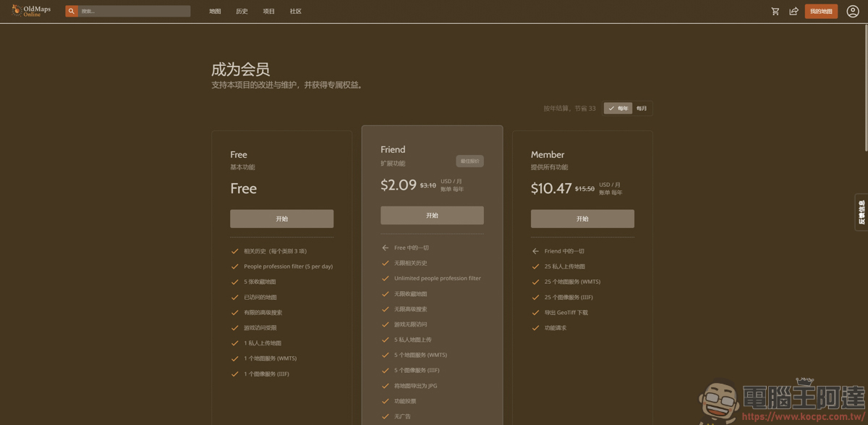The height and width of the screenshot is (425, 868).
Task: Click the struck-through $3.10 original price
Action: pos(428,185)
